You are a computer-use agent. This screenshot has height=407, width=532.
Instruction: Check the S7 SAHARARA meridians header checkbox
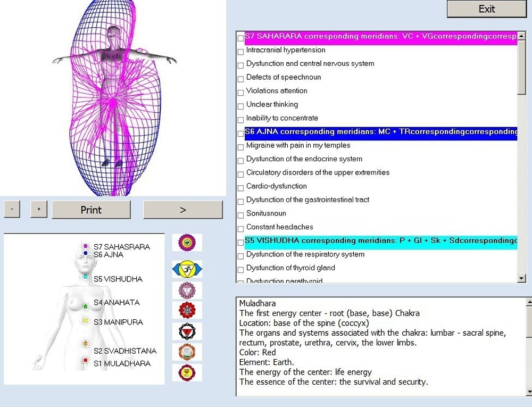240,38
